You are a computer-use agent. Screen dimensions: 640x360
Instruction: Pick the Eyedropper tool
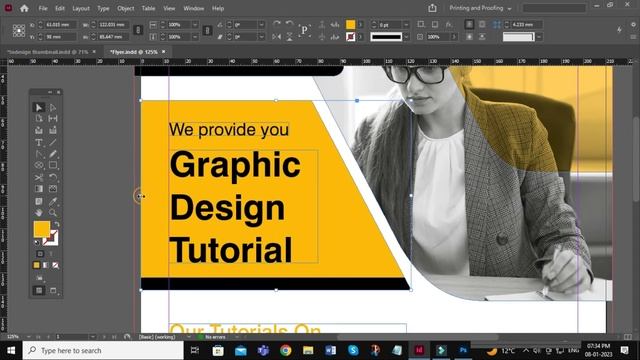click(53, 201)
